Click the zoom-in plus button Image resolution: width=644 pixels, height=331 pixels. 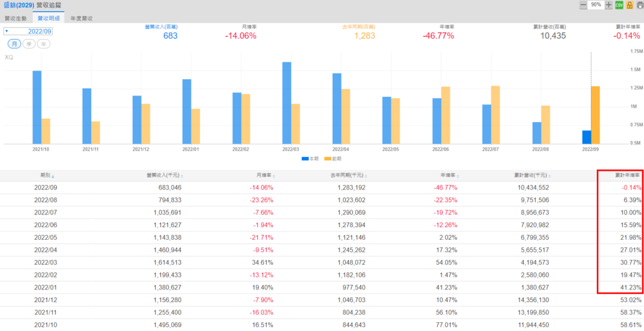click(609, 5)
